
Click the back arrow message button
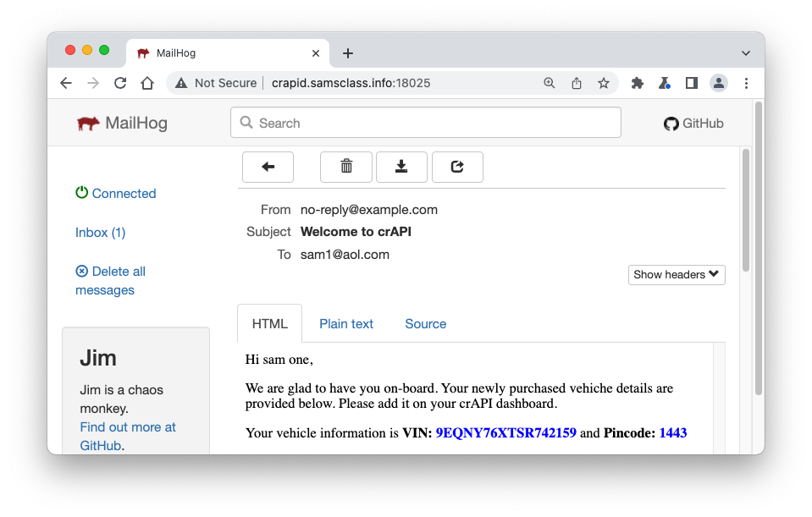click(268, 168)
